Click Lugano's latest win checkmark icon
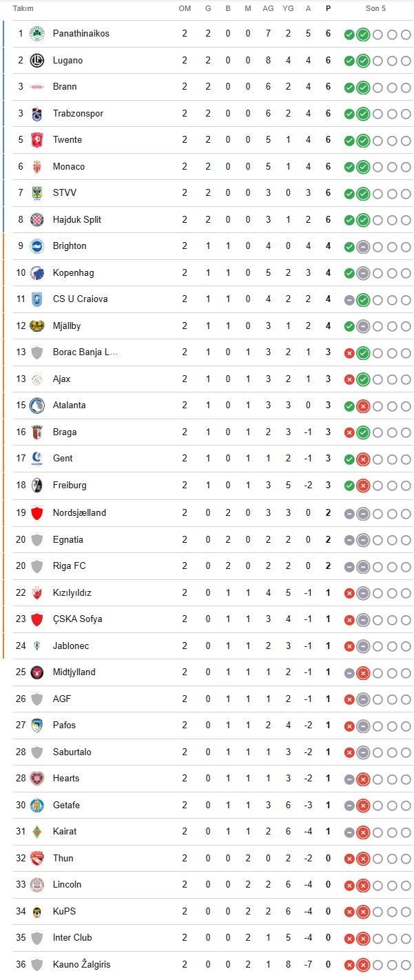 coord(363,61)
